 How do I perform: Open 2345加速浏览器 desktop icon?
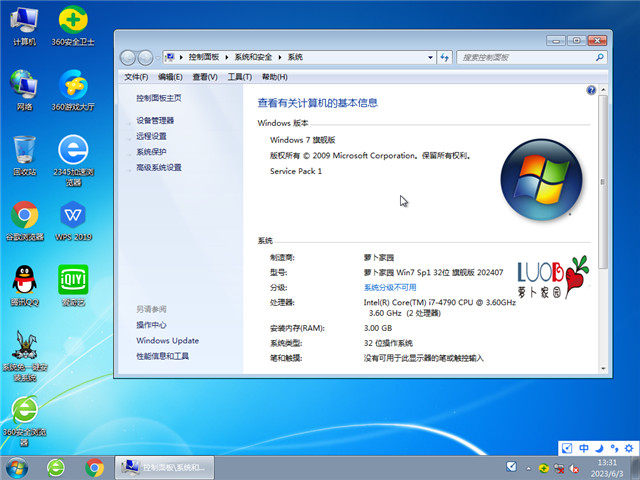[x=73, y=160]
